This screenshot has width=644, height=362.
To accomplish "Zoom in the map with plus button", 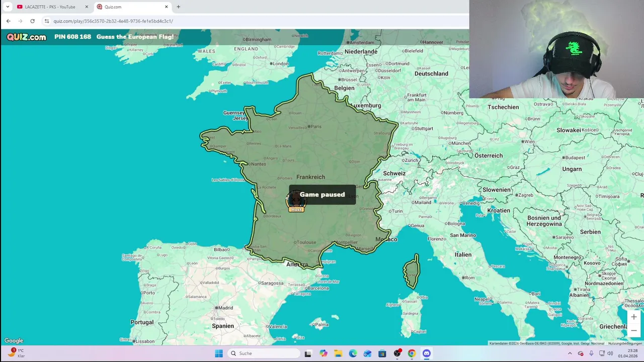I will click(634, 317).
